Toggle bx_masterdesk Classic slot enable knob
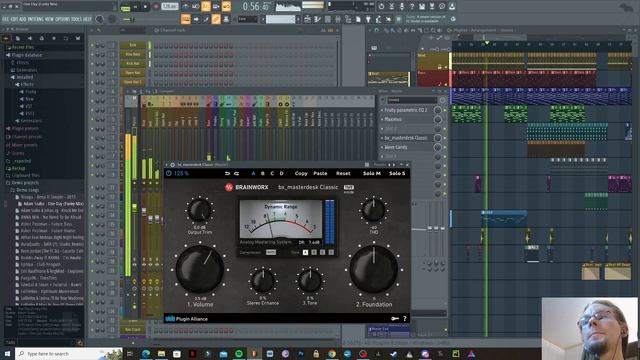Viewport: 640px width, 360px height. pyautogui.click(x=438, y=138)
